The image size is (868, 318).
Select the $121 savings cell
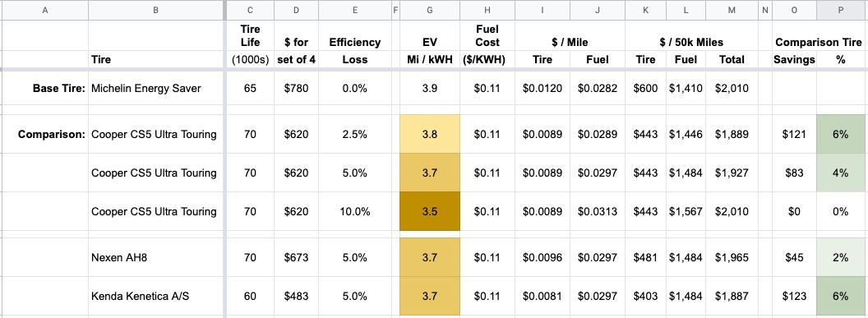point(794,134)
